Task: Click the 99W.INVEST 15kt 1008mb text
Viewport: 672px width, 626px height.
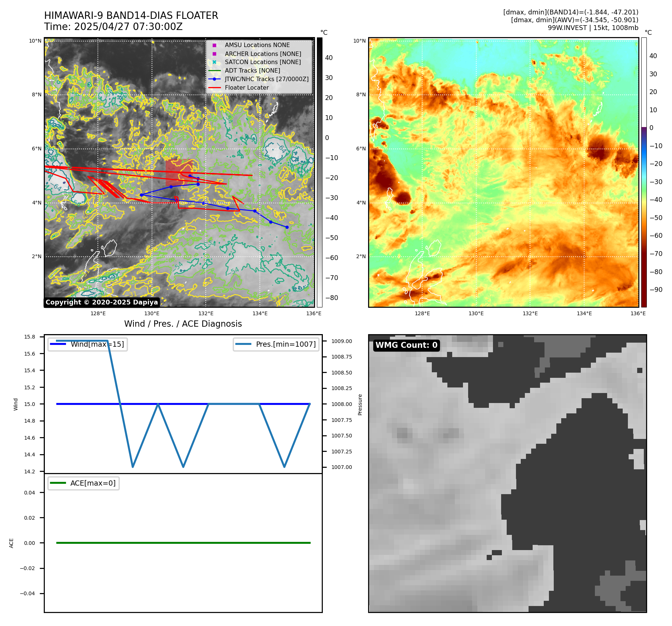Action: tap(593, 28)
